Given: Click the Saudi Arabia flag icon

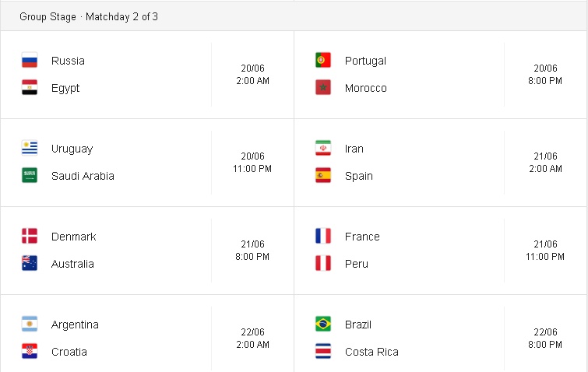Looking at the screenshot, I should [30, 175].
